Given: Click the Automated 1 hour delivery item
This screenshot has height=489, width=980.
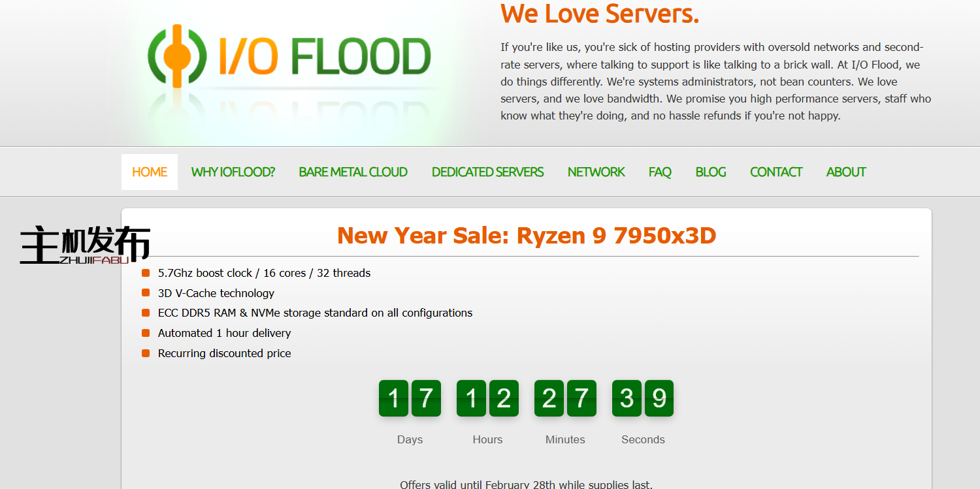Looking at the screenshot, I should 224,333.
